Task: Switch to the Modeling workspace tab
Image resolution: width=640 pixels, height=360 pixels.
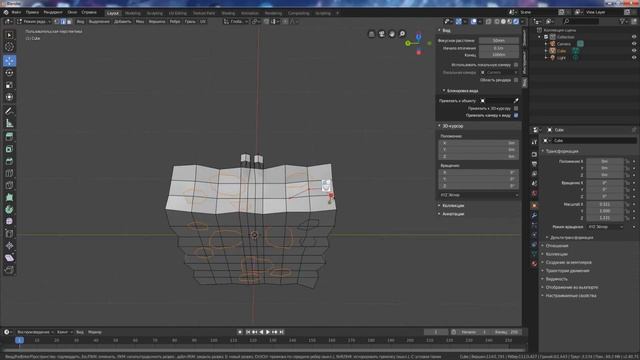Action: pos(133,13)
